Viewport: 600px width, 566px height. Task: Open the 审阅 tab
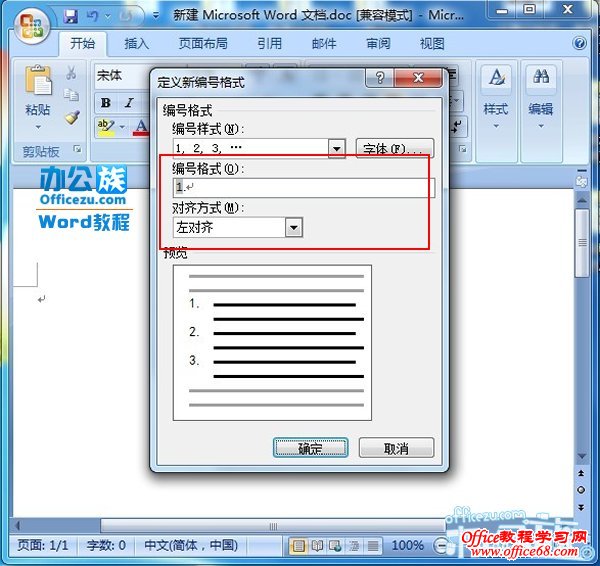(x=378, y=44)
